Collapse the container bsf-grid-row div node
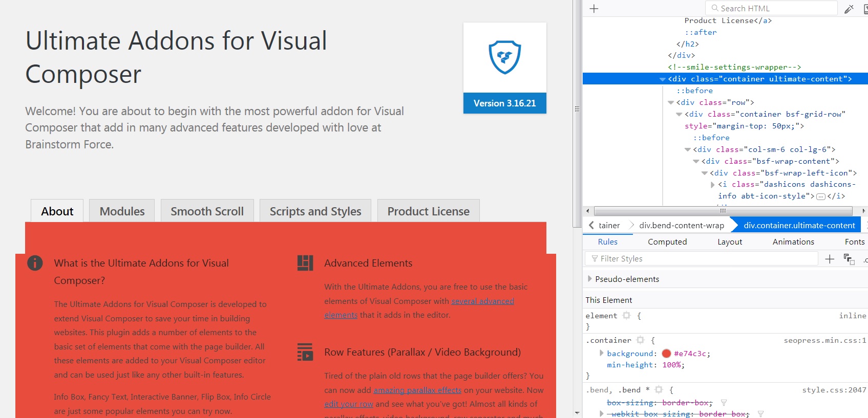 (x=679, y=115)
